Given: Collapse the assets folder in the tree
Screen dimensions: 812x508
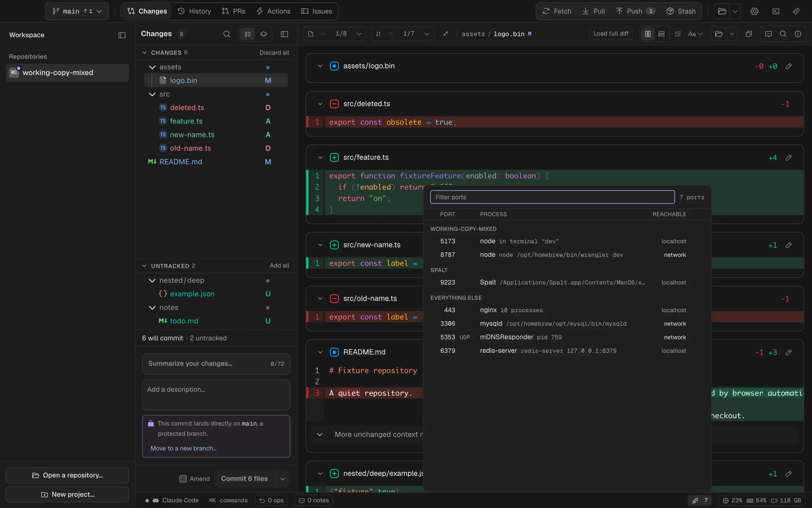Looking at the screenshot, I should (152, 67).
